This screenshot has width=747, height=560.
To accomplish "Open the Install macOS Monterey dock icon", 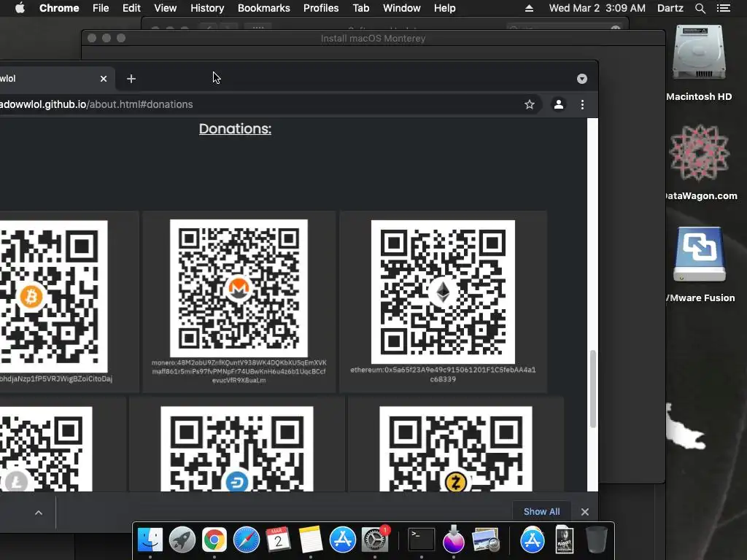I will pos(454,540).
